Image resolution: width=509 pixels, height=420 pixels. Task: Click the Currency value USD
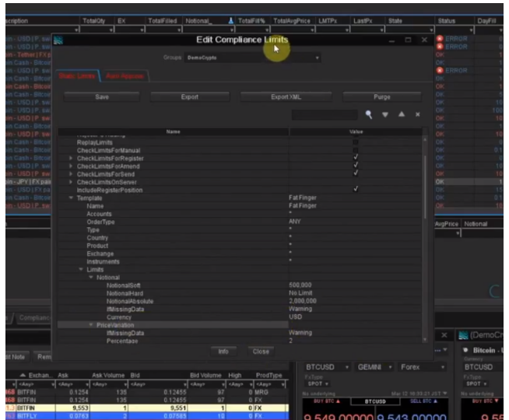click(x=296, y=317)
